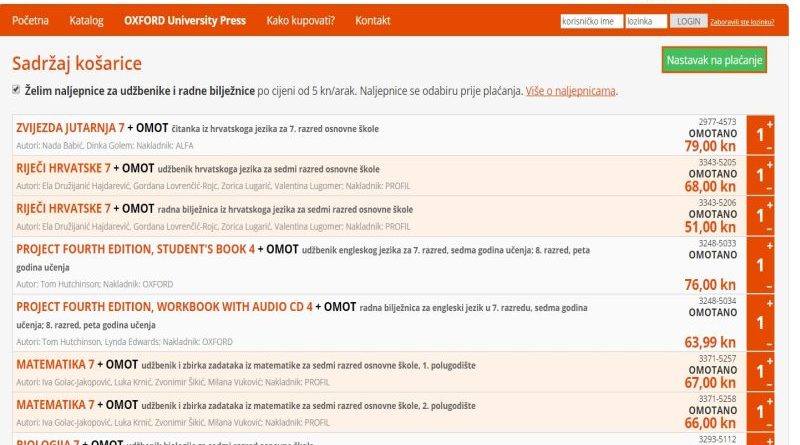The height and width of the screenshot is (445, 800).
Task: Open PROJECT FOURTH EDITION, STUDENT'S BOOK 4 title
Action: coord(135,249)
